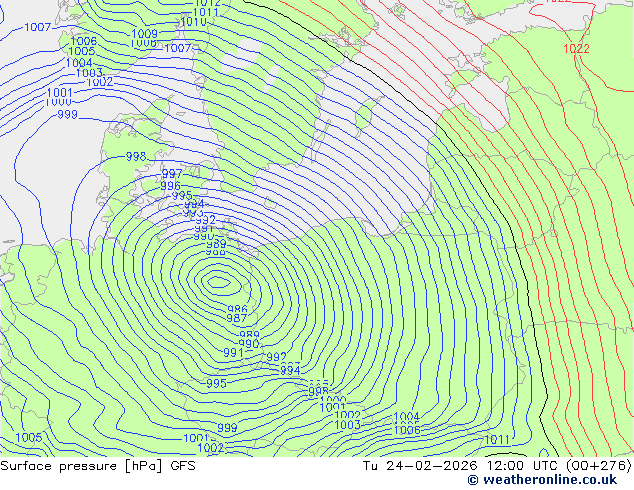
Task: Click the innermost closed isobar of the low
Action: point(219,282)
